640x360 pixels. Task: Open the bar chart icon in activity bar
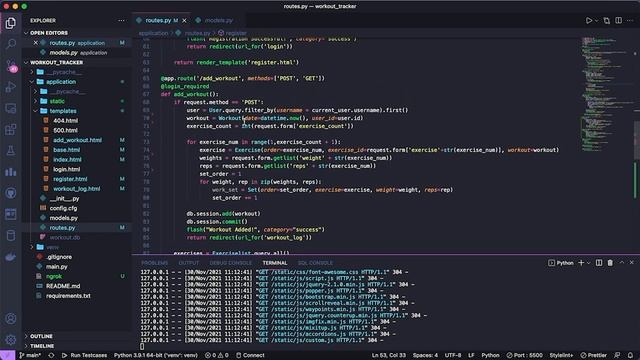point(11,172)
